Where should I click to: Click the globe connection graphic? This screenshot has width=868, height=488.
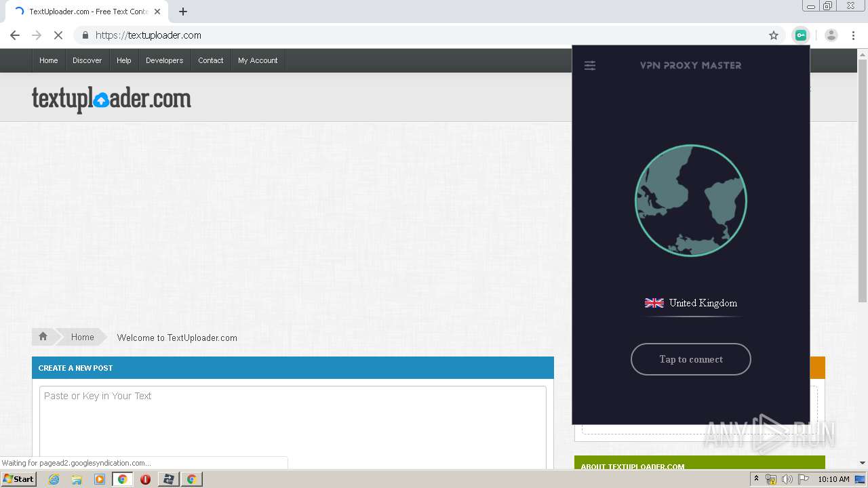pyautogui.click(x=691, y=201)
